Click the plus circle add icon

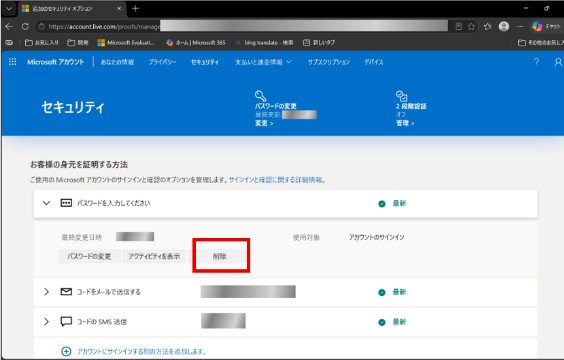click(x=66, y=351)
